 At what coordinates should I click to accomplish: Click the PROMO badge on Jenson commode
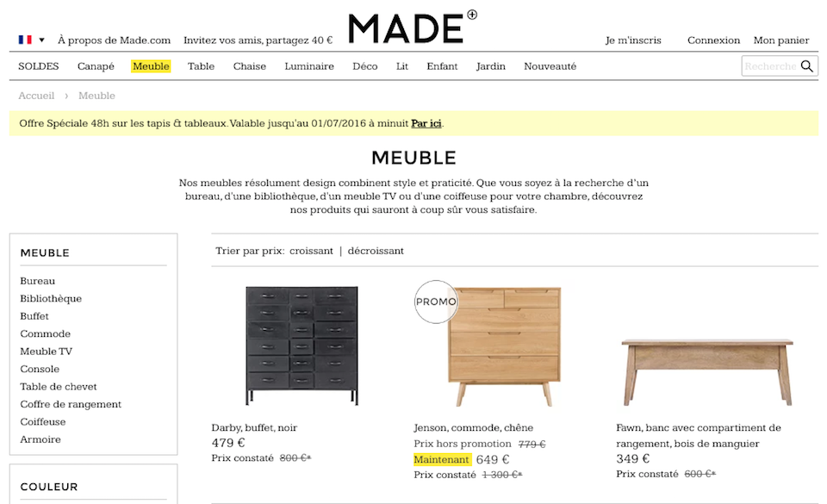[x=436, y=302]
